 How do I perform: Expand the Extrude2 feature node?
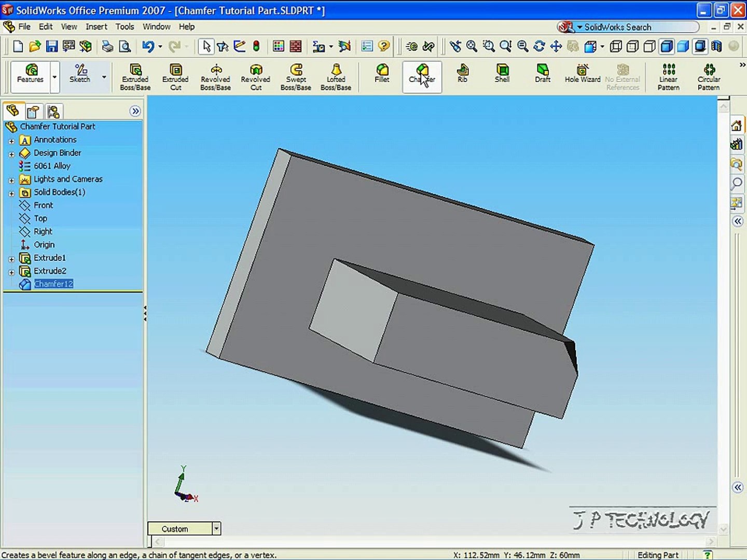11,272
